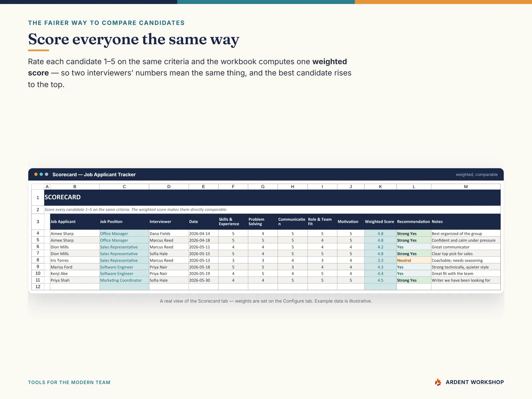Screen dimensions: 532x399
Task: Select weighted score 3.3 cell
Action: [380, 260]
